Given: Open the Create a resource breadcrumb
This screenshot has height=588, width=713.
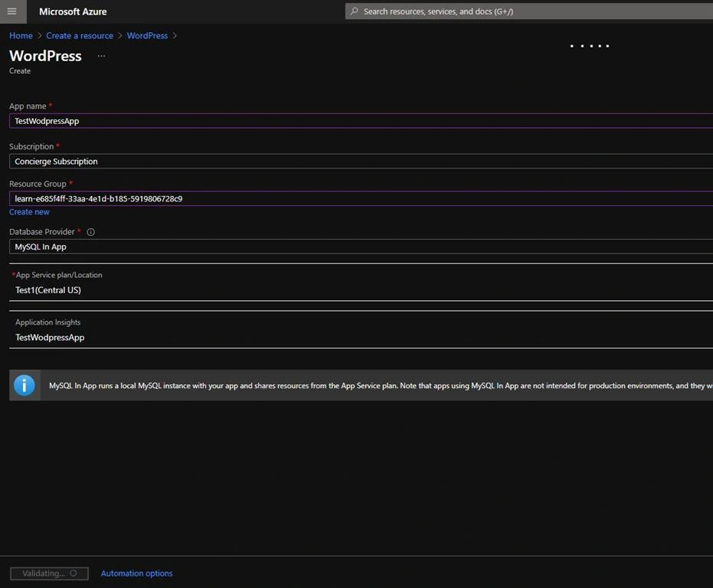Looking at the screenshot, I should tap(80, 35).
